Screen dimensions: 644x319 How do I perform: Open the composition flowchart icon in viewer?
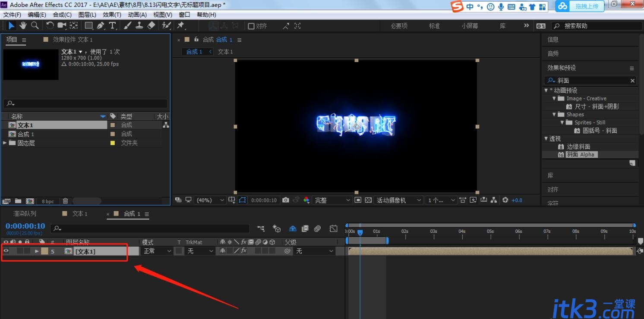(x=494, y=200)
